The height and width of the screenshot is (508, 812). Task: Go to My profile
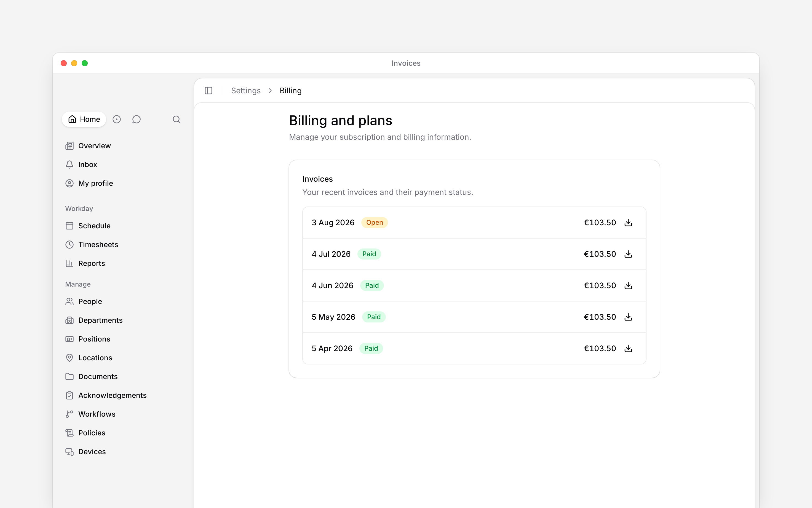[x=124, y=183]
